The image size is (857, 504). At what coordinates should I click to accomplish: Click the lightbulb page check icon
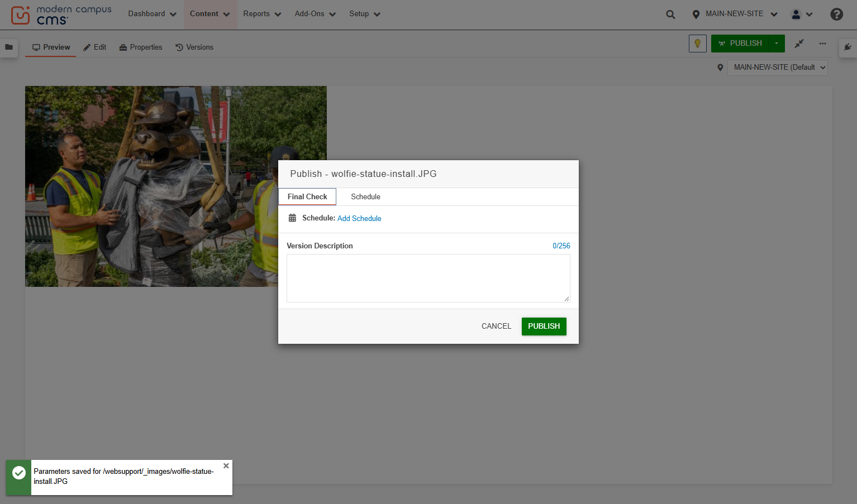coord(698,44)
